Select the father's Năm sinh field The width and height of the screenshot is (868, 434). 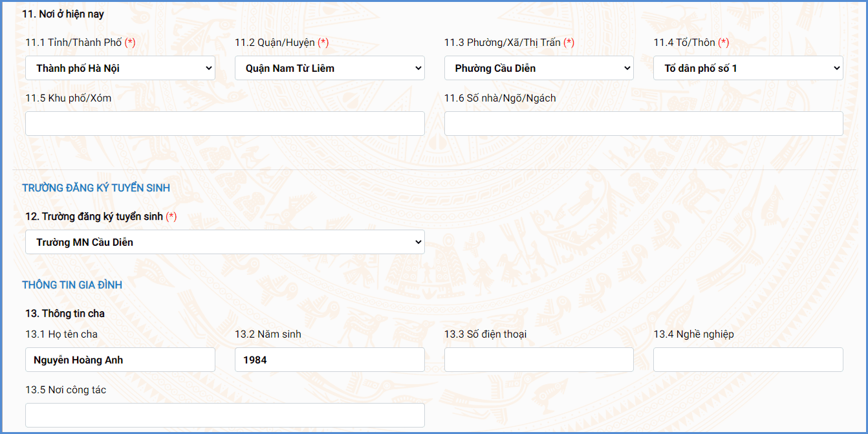click(329, 360)
